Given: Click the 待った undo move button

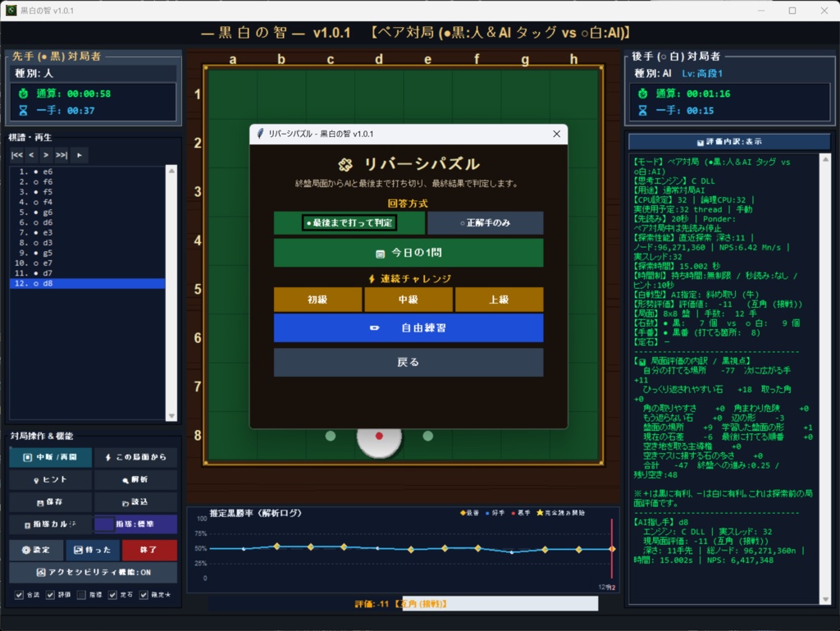Looking at the screenshot, I should pyautogui.click(x=93, y=550).
